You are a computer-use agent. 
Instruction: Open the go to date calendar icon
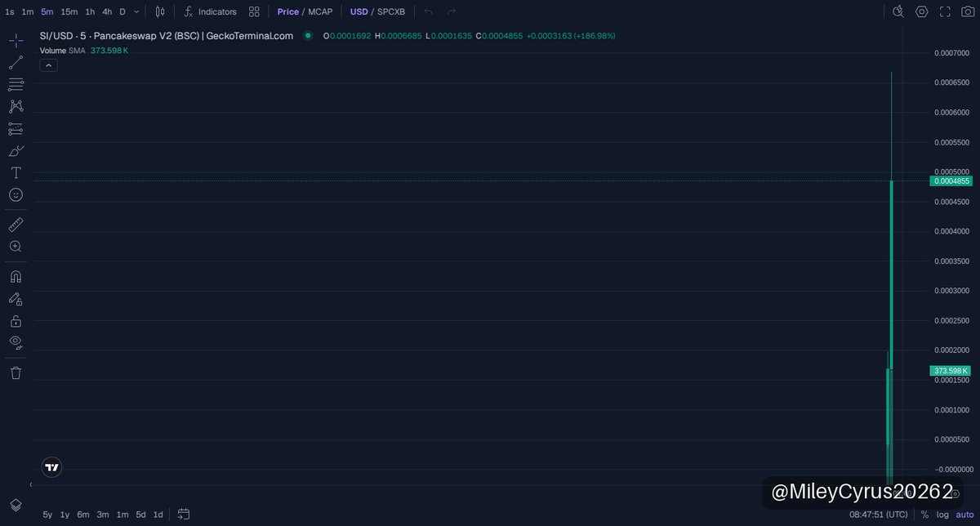(184, 515)
